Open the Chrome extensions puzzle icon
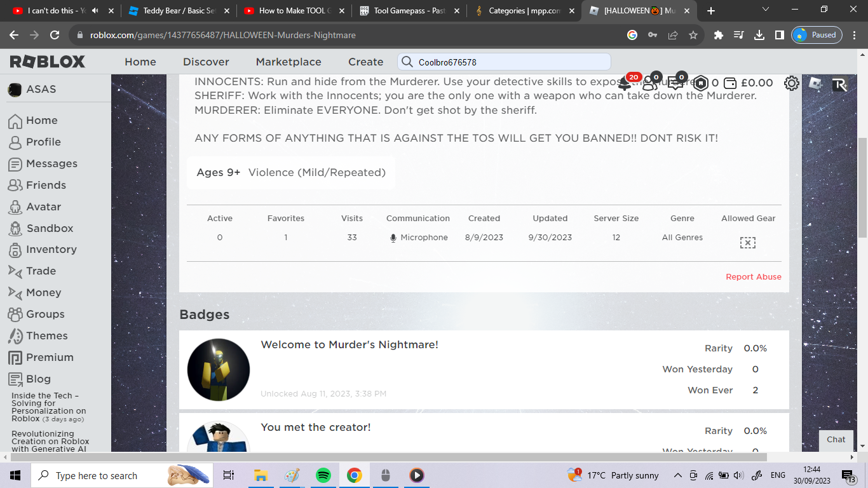 (719, 35)
